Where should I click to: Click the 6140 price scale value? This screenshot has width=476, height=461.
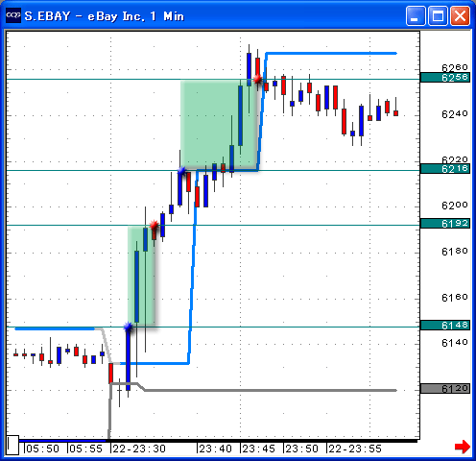coord(455,343)
